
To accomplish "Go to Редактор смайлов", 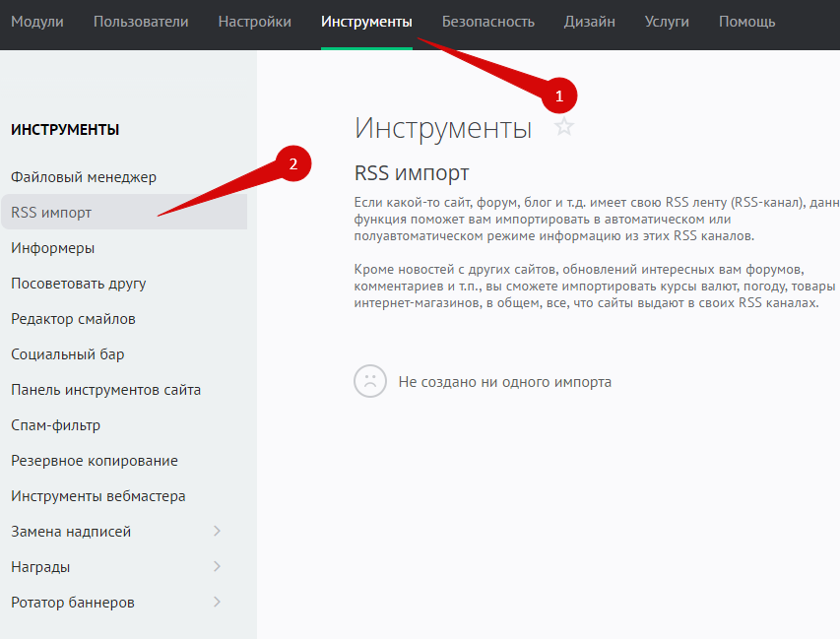I will tap(74, 319).
